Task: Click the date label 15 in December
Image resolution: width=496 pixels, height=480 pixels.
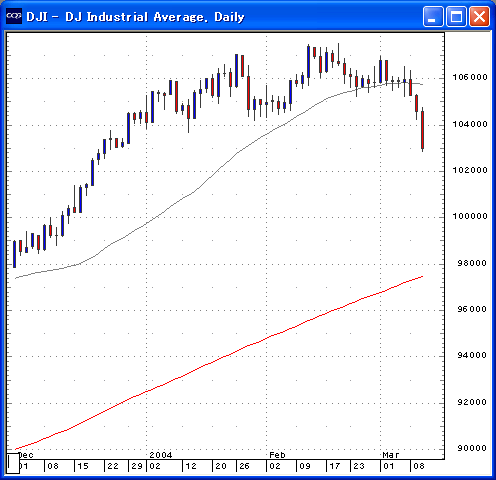Action: (x=83, y=466)
